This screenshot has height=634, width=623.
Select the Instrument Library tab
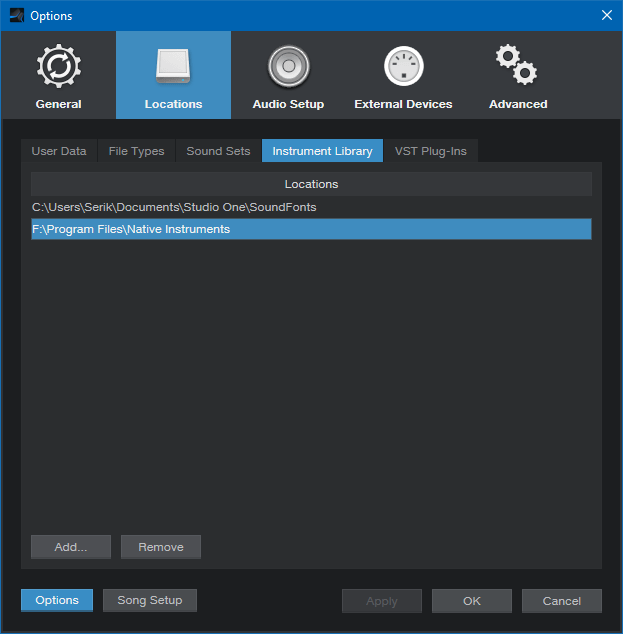tap(322, 151)
